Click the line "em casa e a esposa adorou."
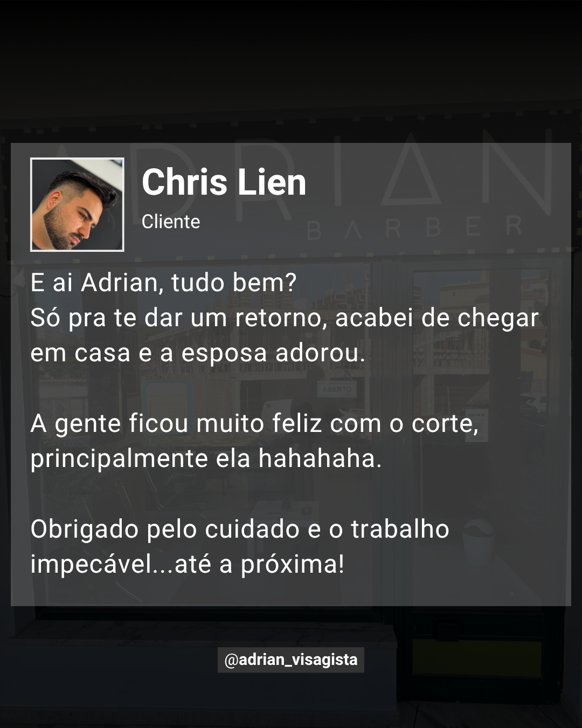Screen dimensions: 582x728 pos(198,353)
